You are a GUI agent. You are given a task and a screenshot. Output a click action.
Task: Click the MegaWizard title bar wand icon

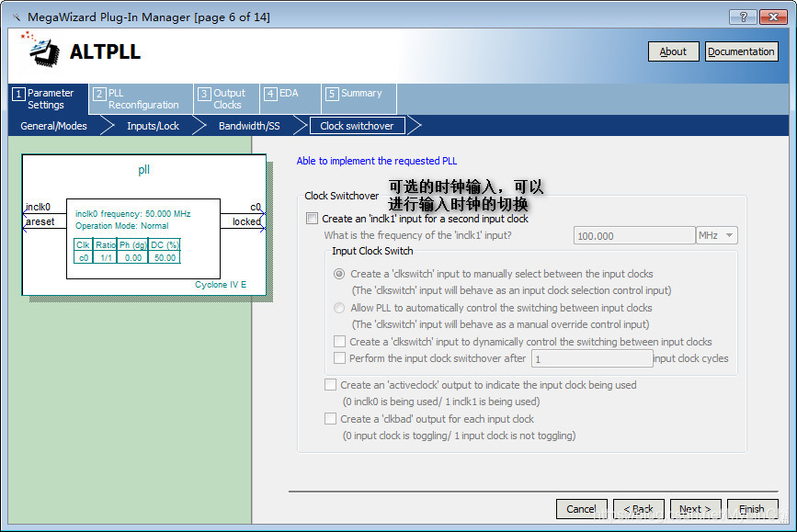(17, 17)
